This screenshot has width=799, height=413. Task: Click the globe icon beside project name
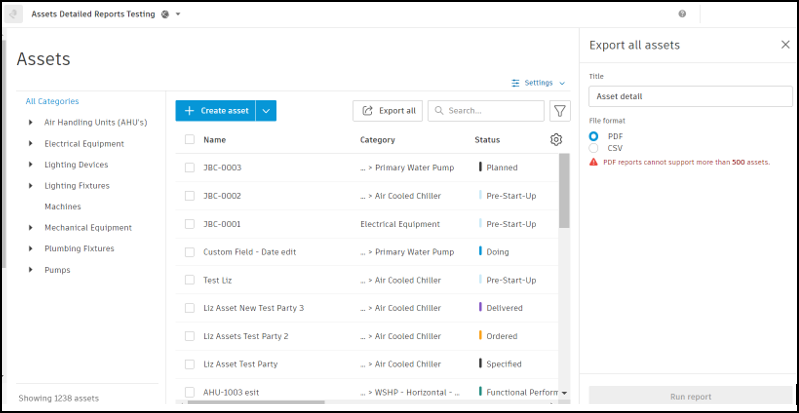coord(164,14)
